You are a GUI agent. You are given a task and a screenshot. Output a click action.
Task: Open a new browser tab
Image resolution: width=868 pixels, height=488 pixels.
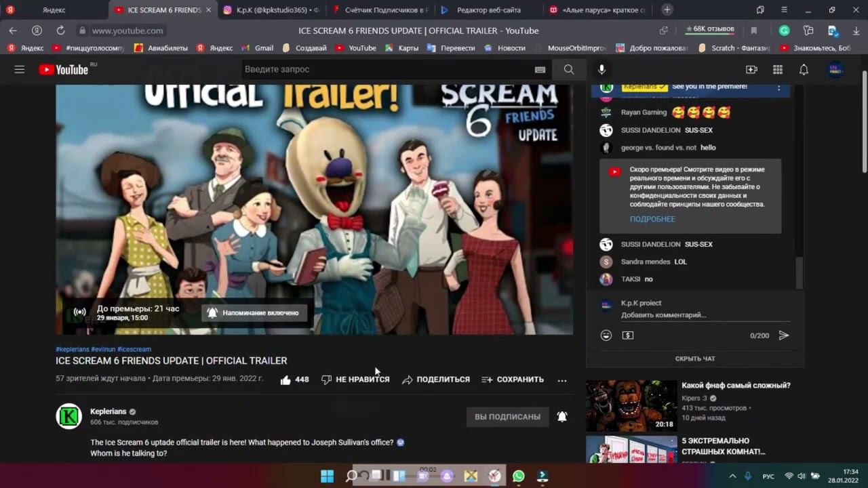[x=667, y=10]
